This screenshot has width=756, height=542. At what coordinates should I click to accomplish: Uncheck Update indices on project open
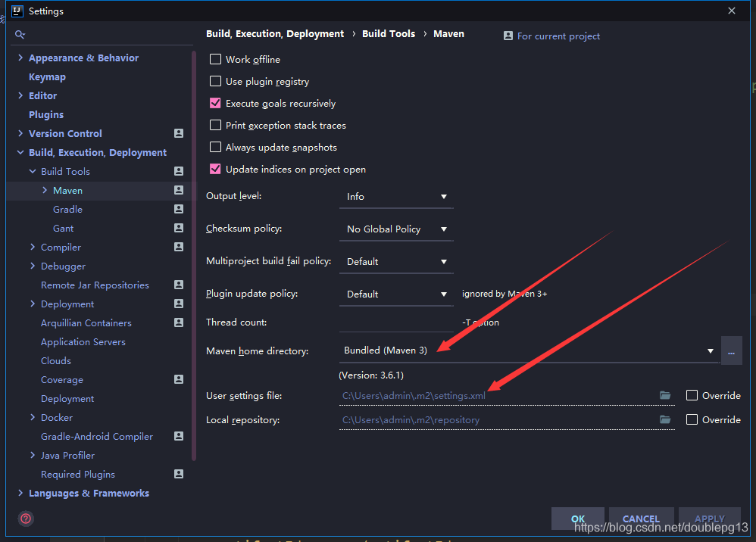[x=216, y=169]
